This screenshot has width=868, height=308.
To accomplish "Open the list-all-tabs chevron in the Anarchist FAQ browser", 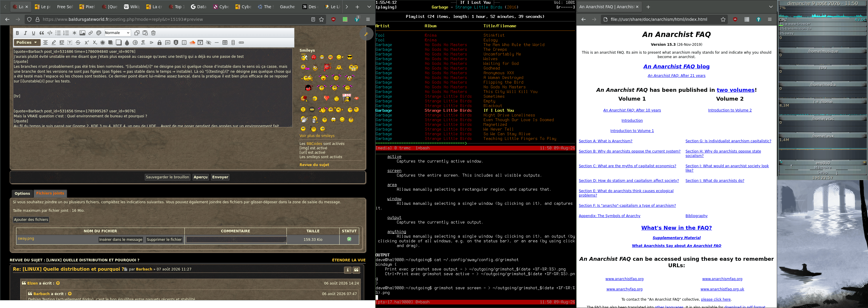I will 771,7.
